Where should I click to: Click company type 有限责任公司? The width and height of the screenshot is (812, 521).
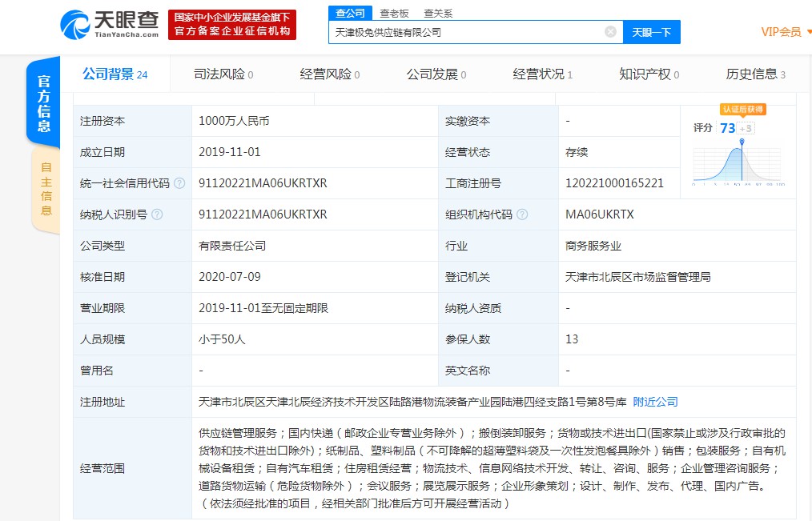[232, 246]
